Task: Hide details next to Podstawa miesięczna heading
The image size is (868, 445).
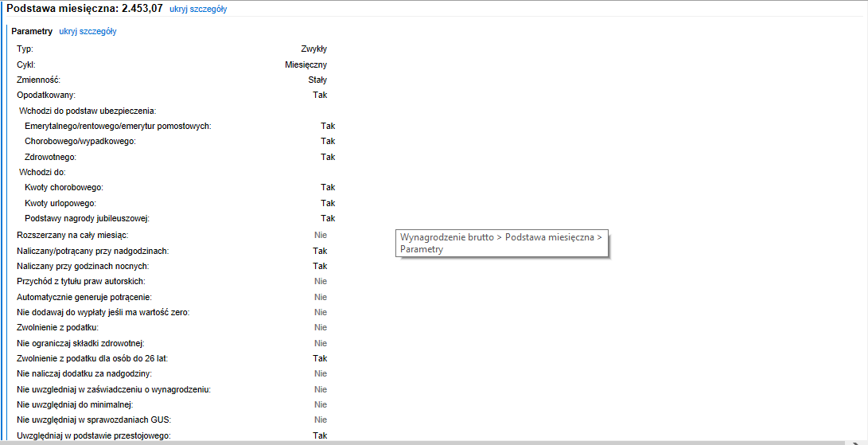Action: (x=198, y=9)
